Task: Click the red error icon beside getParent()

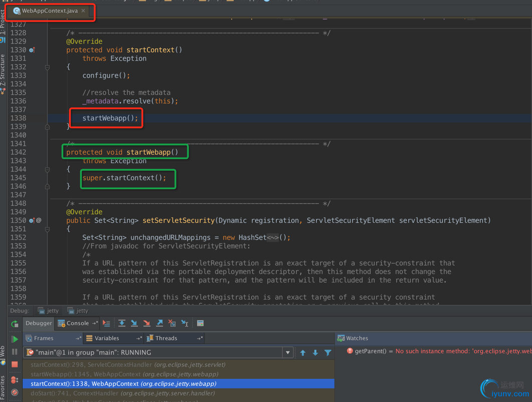Action: (350, 351)
